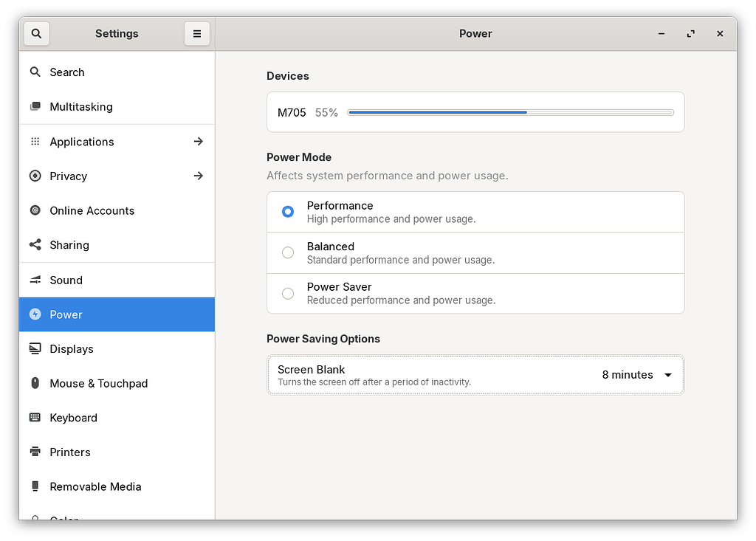Click the Online Accounts icon

[35, 210]
